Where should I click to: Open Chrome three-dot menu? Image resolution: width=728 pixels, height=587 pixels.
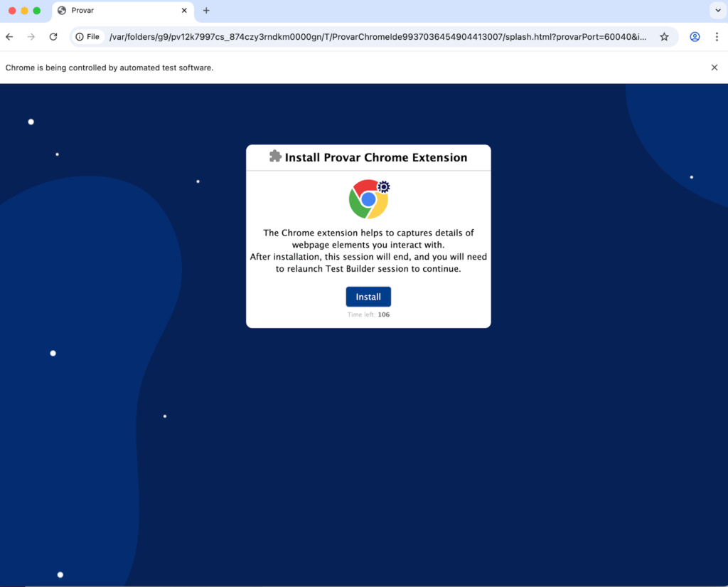pos(717,37)
